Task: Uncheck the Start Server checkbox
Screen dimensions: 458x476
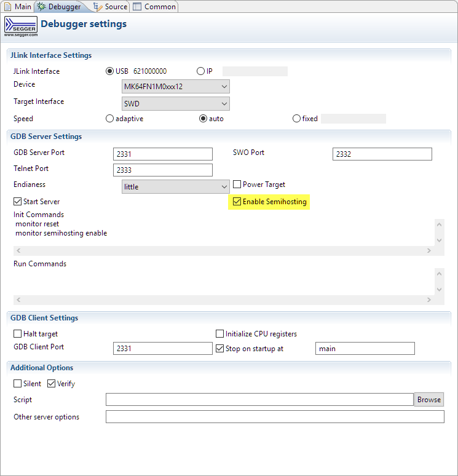Action: pos(17,202)
